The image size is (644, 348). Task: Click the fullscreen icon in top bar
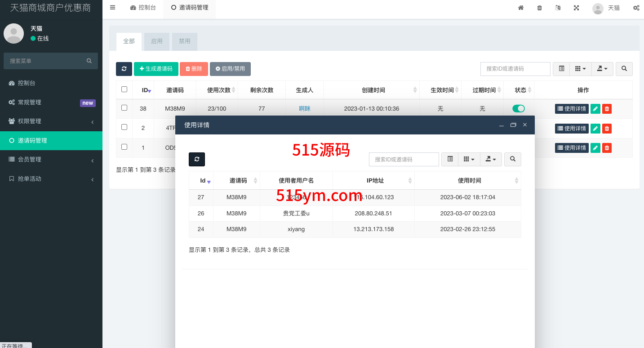pyautogui.click(x=576, y=8)
